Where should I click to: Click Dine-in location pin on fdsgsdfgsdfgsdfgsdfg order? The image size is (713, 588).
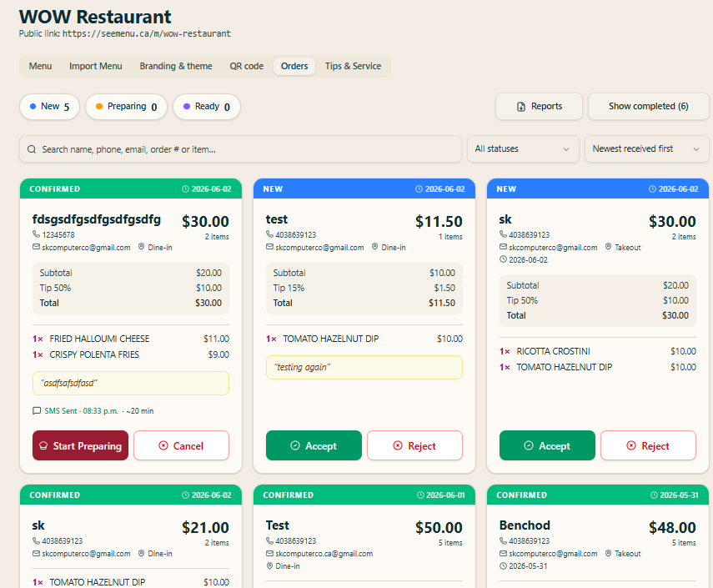142,247
